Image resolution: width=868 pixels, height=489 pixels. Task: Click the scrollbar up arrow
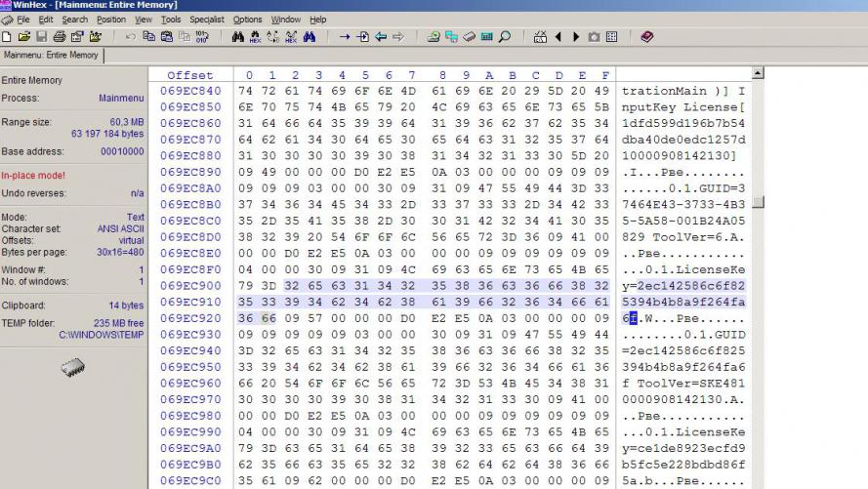point(758,72)
